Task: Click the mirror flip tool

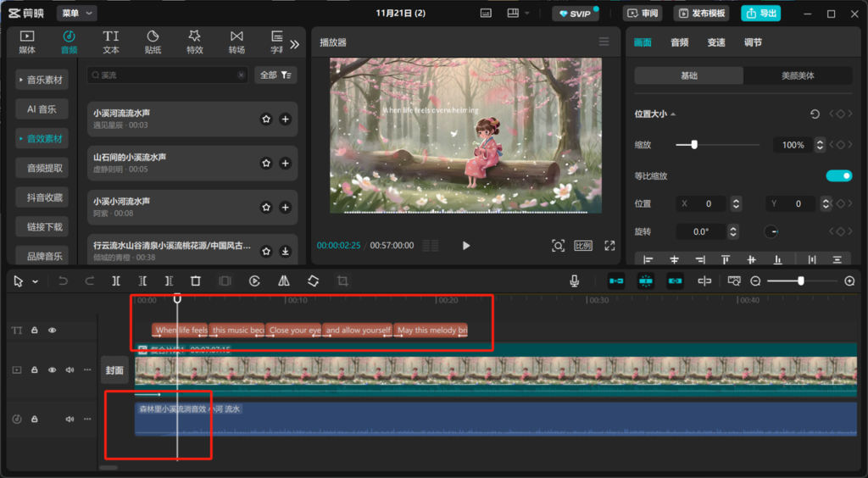Action: click(x=283, y=281)
